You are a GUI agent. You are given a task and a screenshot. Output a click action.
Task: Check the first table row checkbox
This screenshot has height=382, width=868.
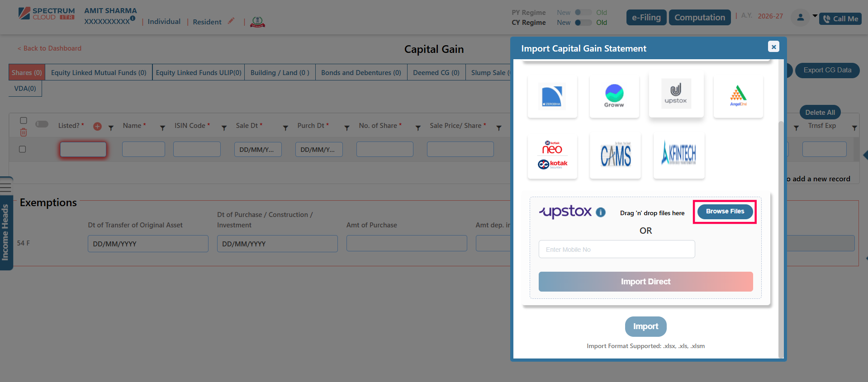click(x=23, y=149)
